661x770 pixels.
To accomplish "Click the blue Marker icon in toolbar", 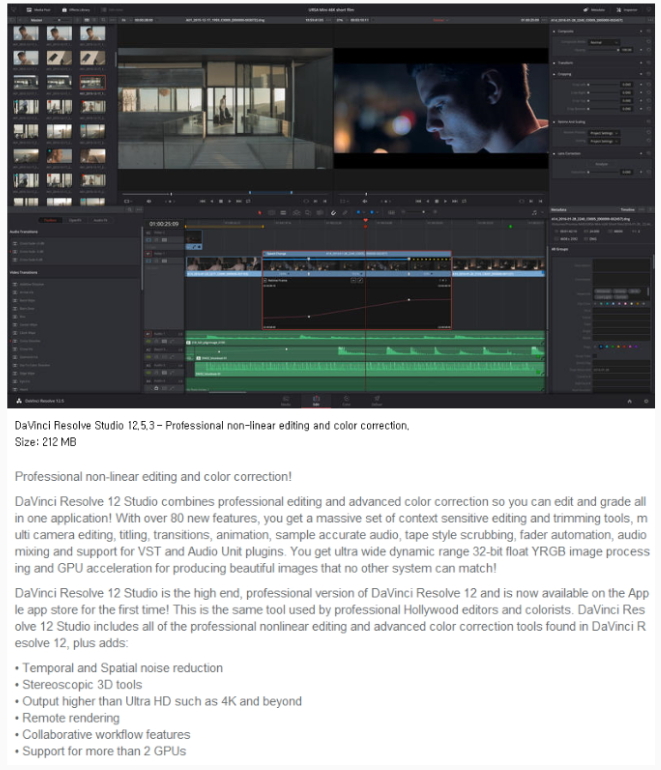I will tap(372, 213).
